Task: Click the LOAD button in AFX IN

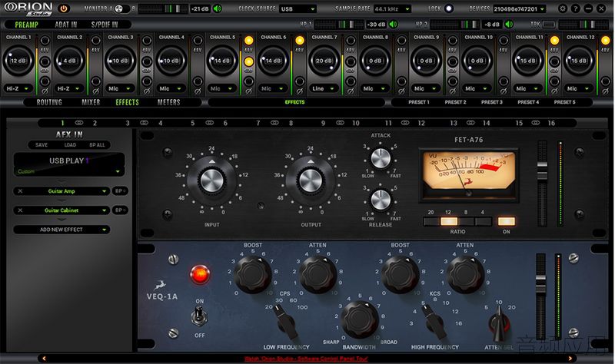Action: point(70,145)
